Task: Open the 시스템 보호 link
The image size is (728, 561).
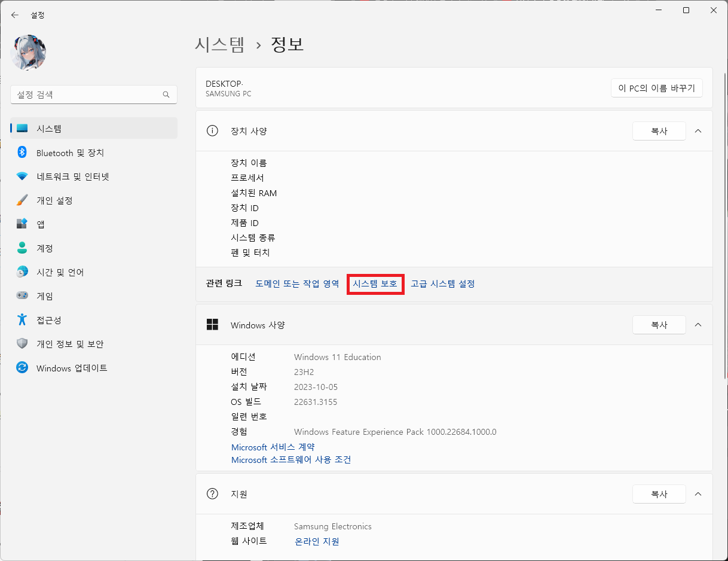Action: (x=375, y=283)
